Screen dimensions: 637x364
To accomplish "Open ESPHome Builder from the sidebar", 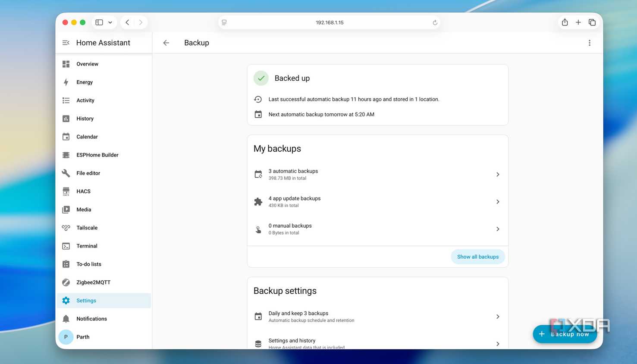I will coord(104,155).
